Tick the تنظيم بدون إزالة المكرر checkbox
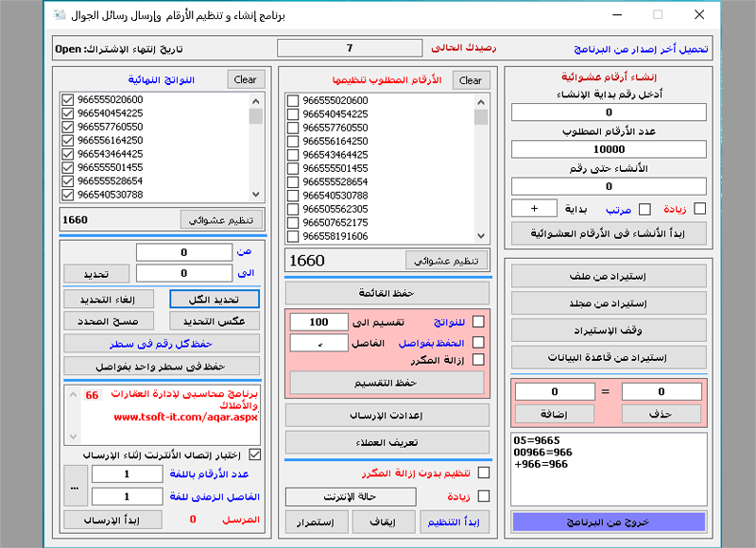 pos(484,472)
